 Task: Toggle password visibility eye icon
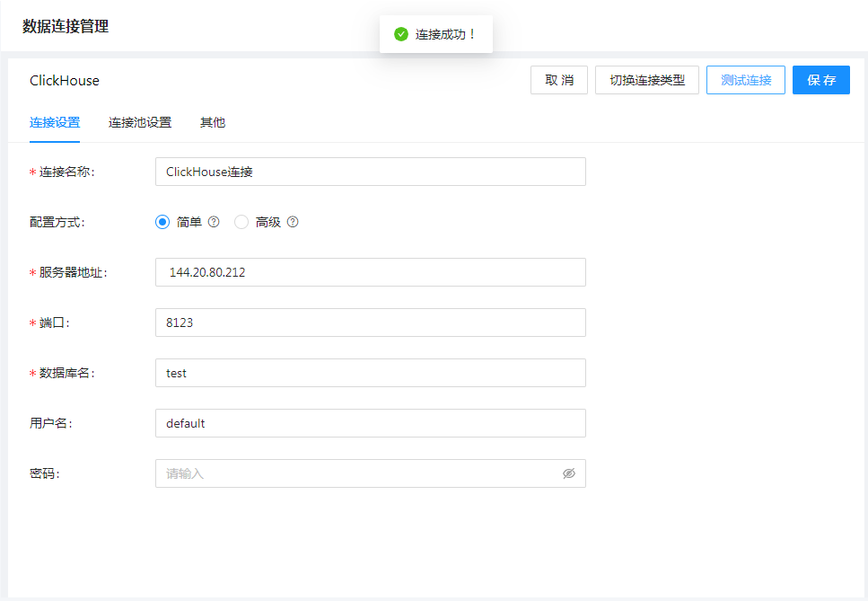point(568,473)
